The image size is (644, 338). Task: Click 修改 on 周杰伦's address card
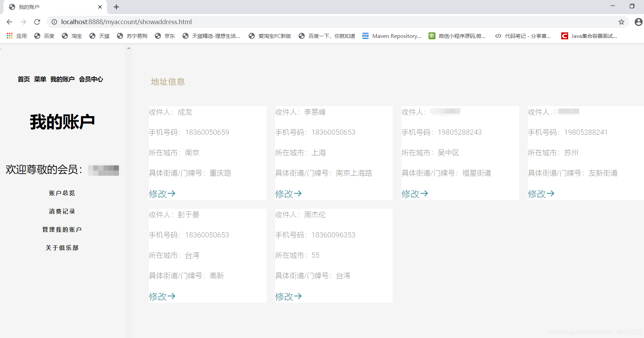pos(288,297)
